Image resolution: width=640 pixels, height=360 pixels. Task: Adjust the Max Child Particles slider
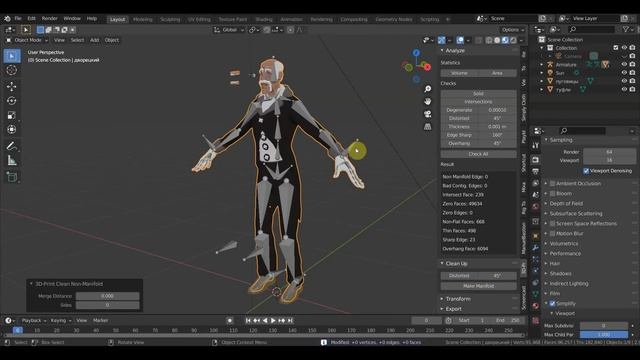click(x=604, y=335)
